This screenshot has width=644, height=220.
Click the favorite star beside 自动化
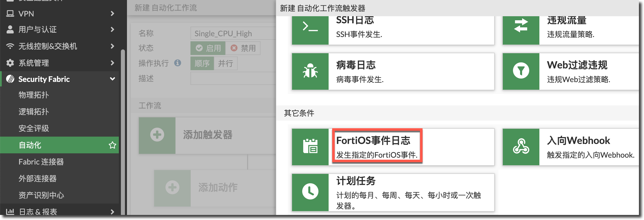point(112,145)
